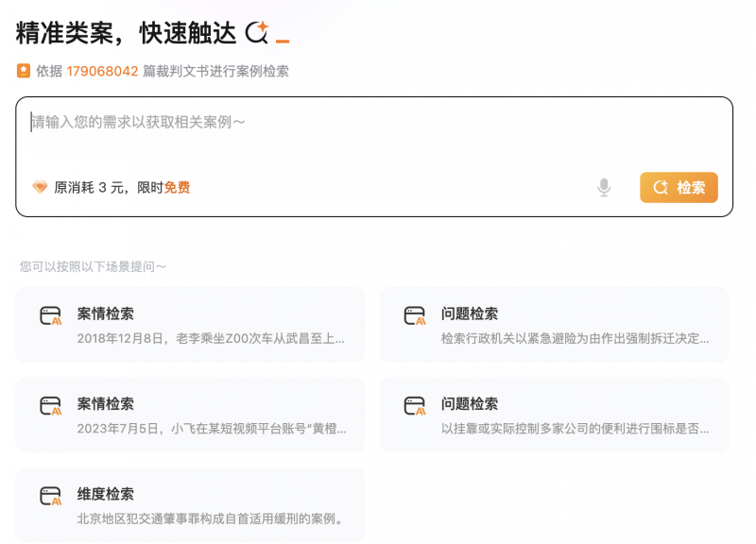Click the magnifier sparkle icon beside the title
Image resolution: width=756 pixels, height=544 pixels.
[x=257, y=33]
